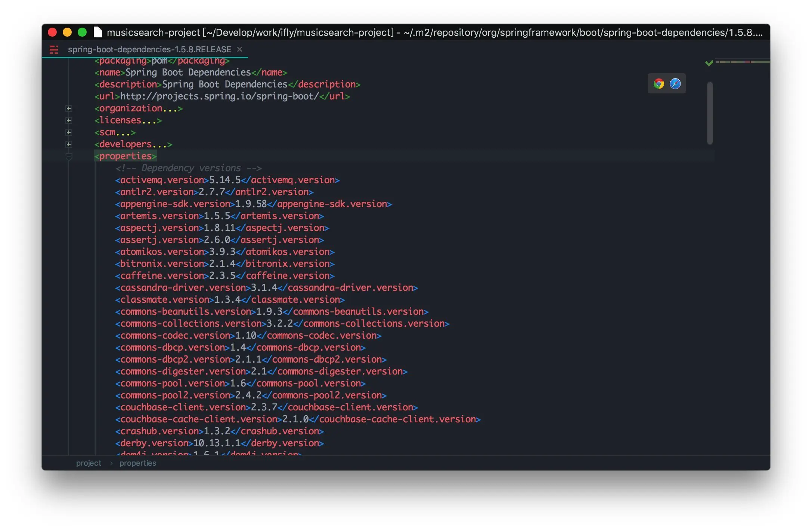Viewport: 812px width, 530px height.
Task: Expand the folded scm block
Action: pos(69,132)
